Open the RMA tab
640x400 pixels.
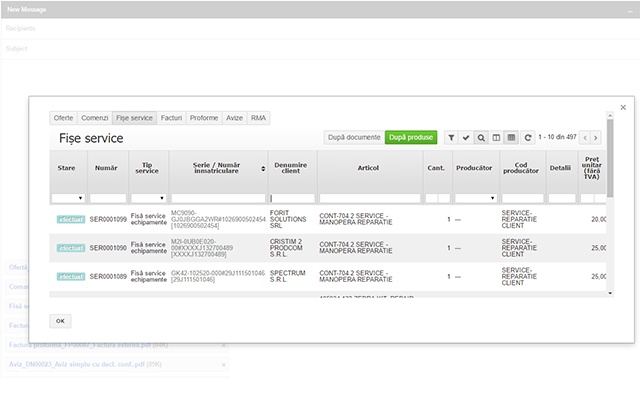pyautogui.click(x=258, y=118)
